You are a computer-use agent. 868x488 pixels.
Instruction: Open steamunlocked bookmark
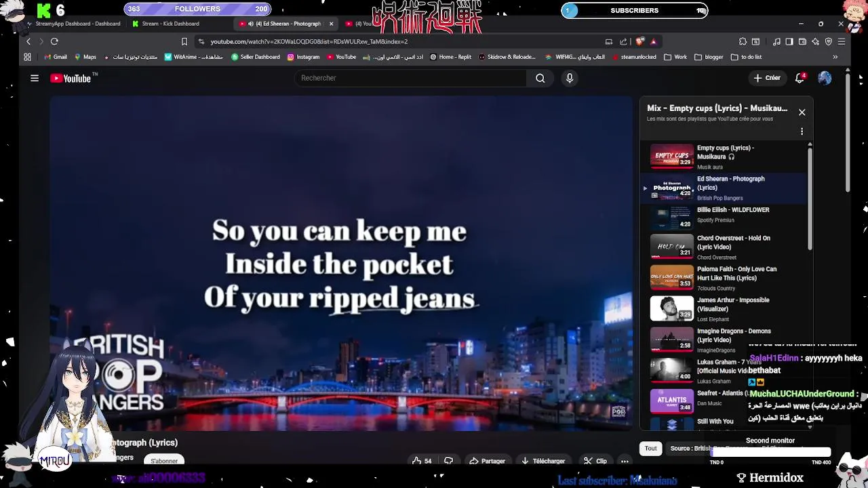click(x=634, y=57)
